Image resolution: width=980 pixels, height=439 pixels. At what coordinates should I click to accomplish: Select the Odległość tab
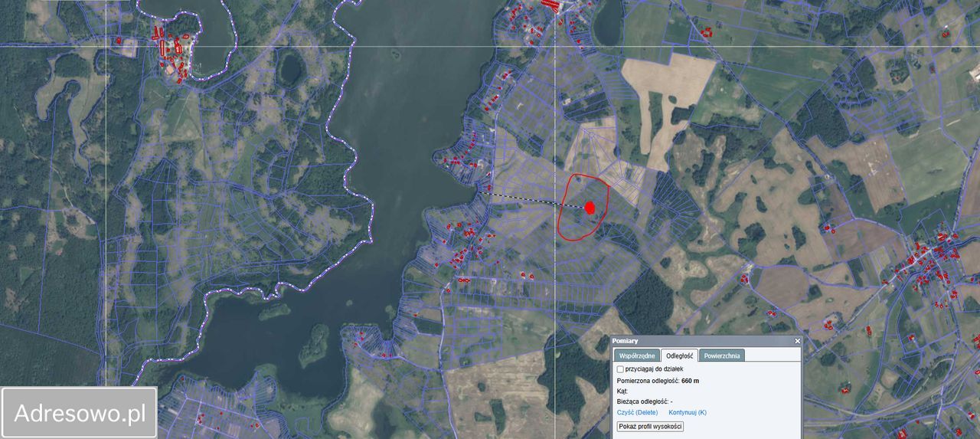pyautogui.click(x=680, y=355)
